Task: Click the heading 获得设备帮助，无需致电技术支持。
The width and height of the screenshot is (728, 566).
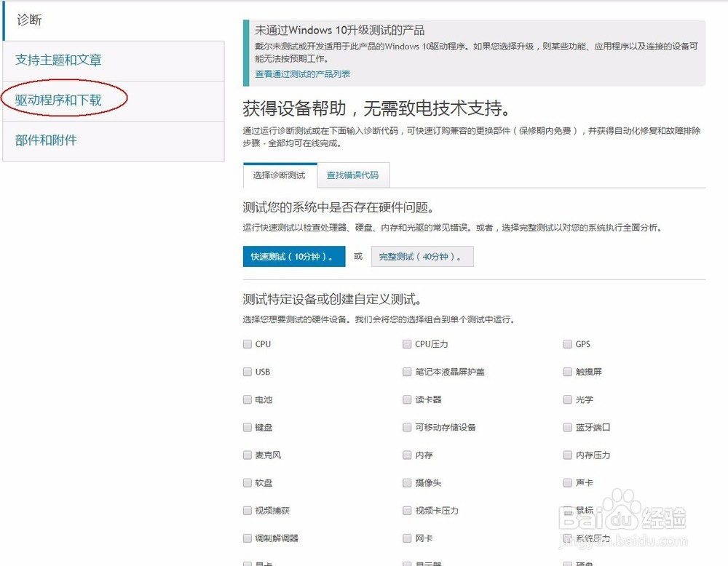Action: coord(377,108)
